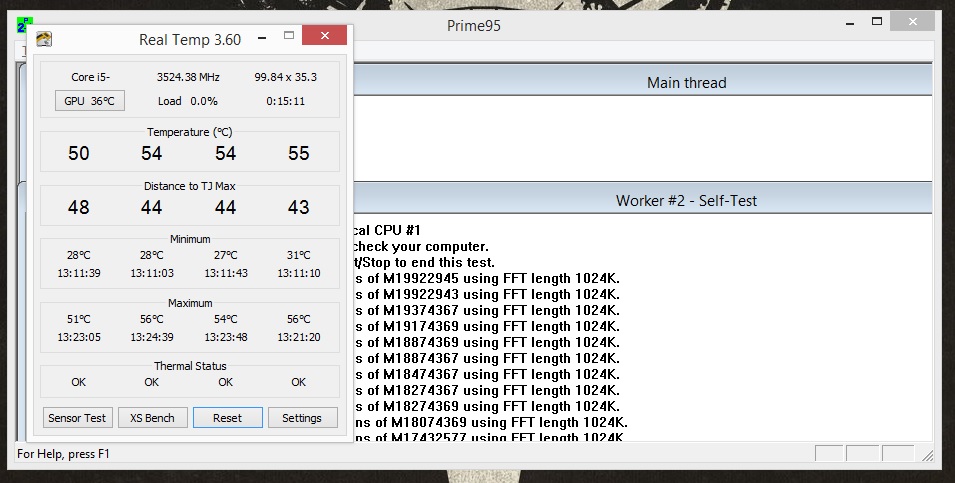Click the Prime95 window resize grip

click(931, 455)
